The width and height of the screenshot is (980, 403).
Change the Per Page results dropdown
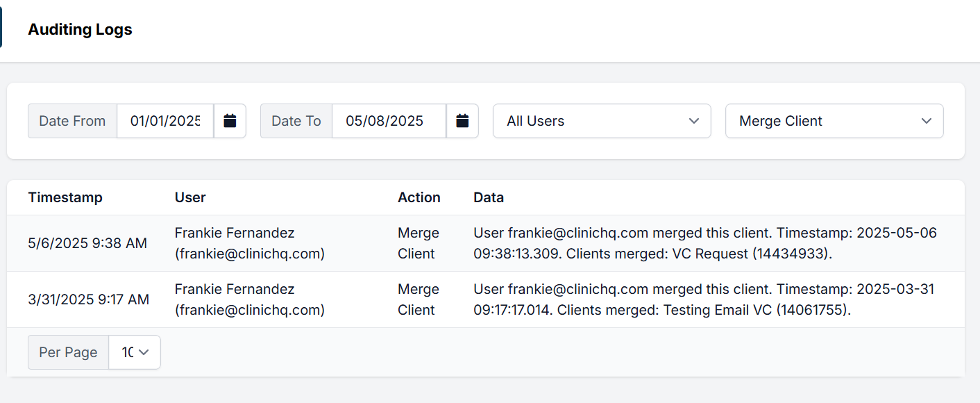[x=135, y=352]
